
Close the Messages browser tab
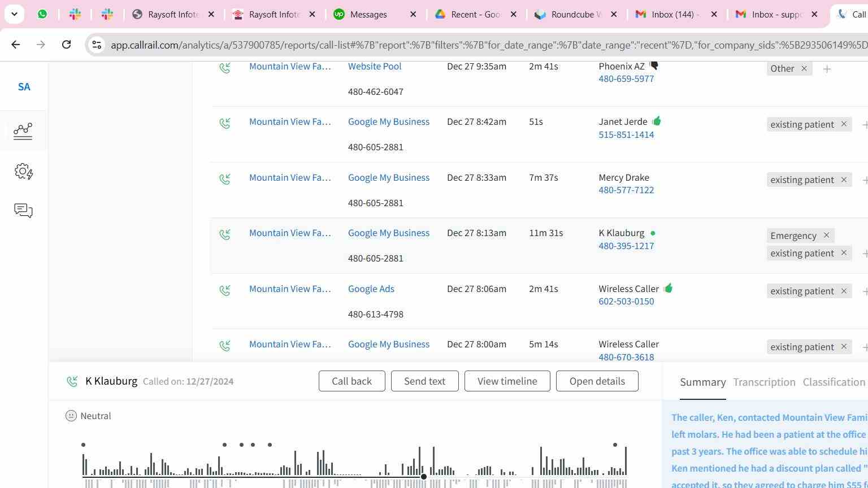413,14
